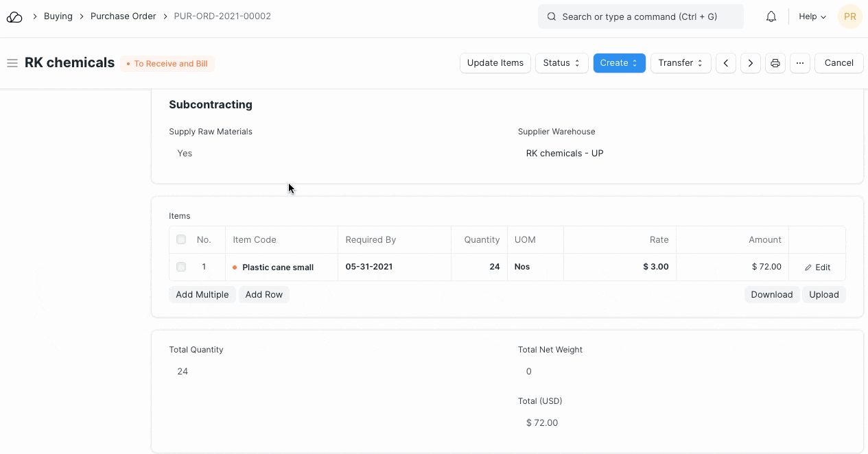The image size is (868, 454).
Task: Select all items header checkbox
Action: 181,240
